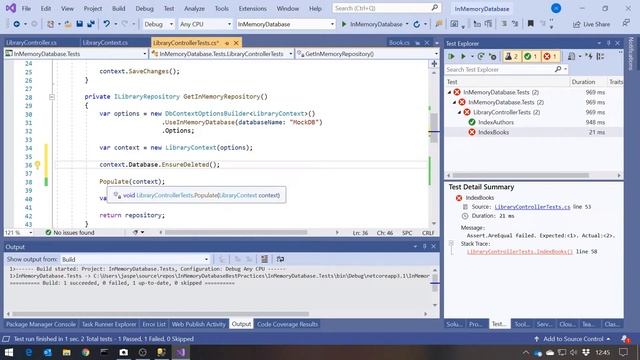Open the Debug menu
Viewport: 640px width, 360px height.
144,8
